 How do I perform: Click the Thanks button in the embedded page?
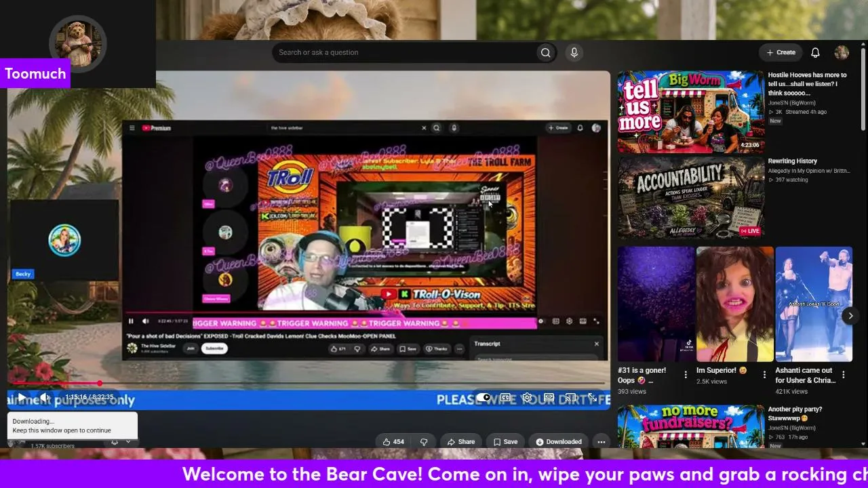pos(437,349)
